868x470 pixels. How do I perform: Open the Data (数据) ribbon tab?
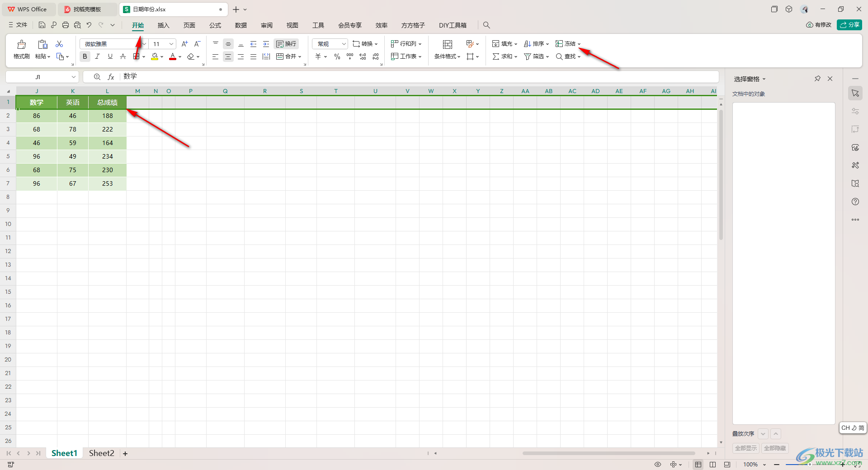pos(241,25)
